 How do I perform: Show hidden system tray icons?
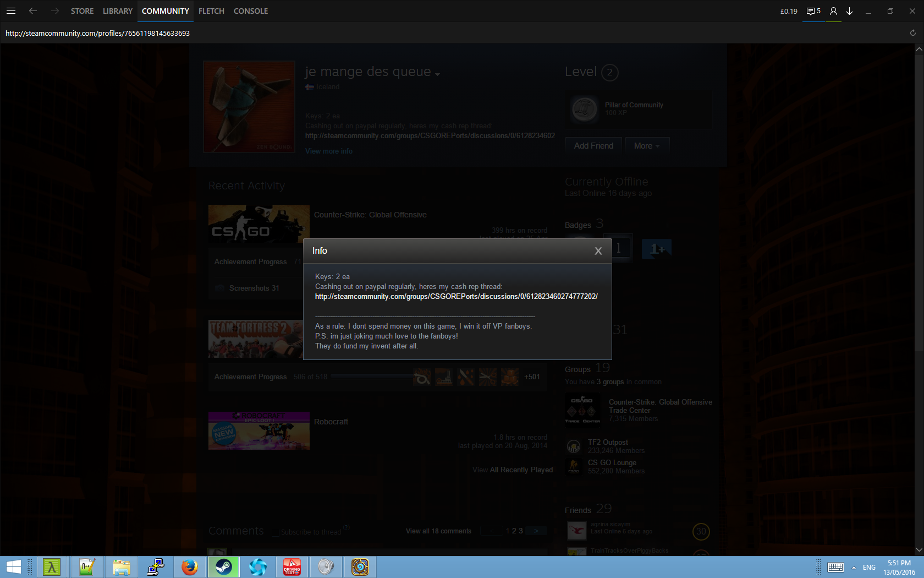point(854,568)
